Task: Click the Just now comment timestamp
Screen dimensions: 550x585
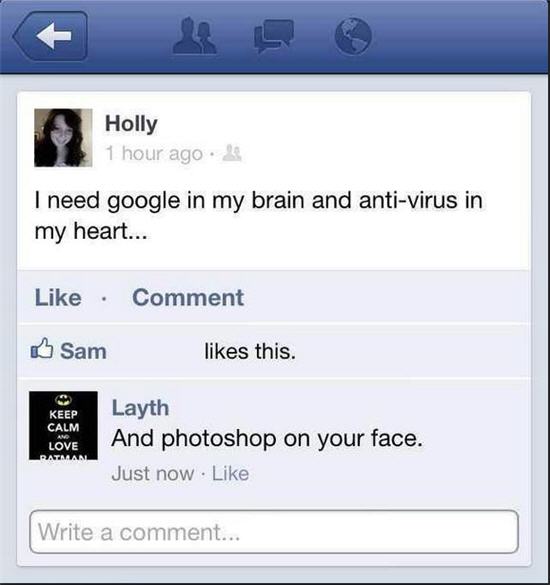Action: (153, 474)
